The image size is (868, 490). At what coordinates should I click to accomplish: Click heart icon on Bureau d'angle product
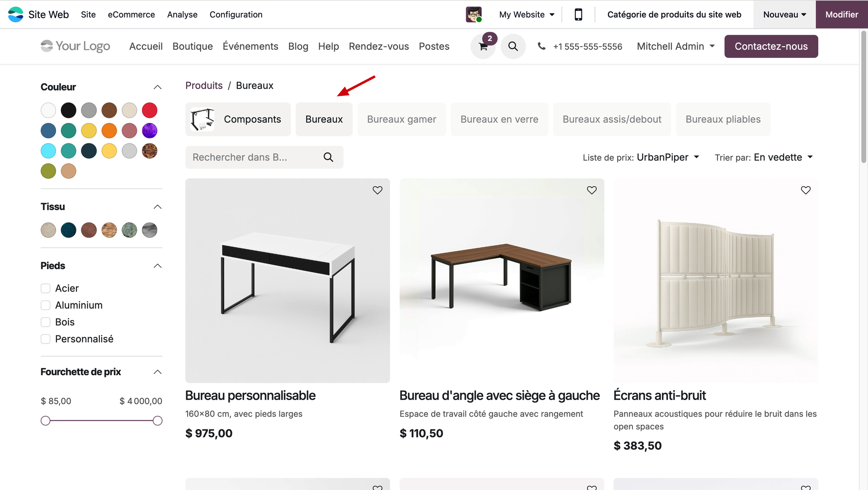(x=592, y=190)
